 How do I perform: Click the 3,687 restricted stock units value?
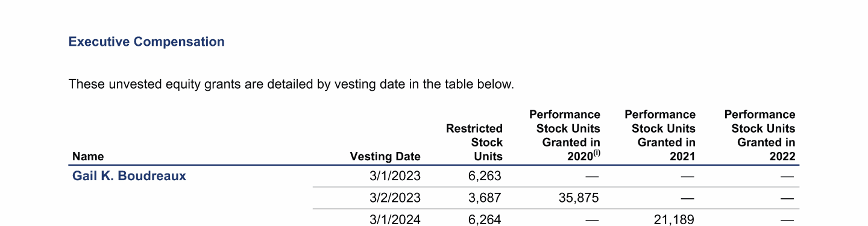click(x=485, y=198)
